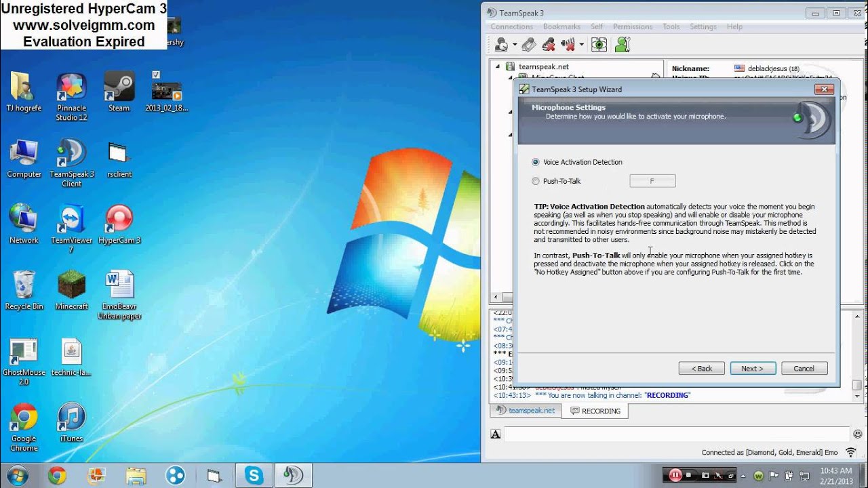Click the chat message input field
The image size is (868, 488).
pos(677,434)
